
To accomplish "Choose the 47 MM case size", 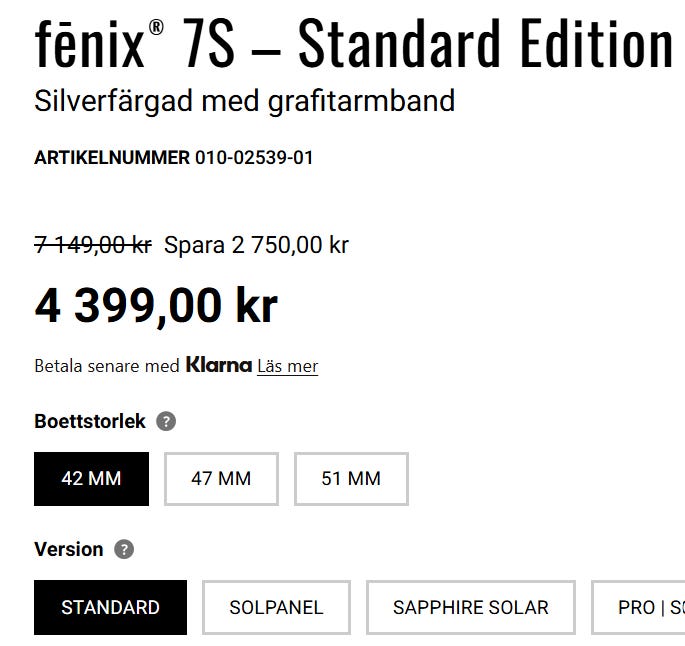I will click(221, 479).
